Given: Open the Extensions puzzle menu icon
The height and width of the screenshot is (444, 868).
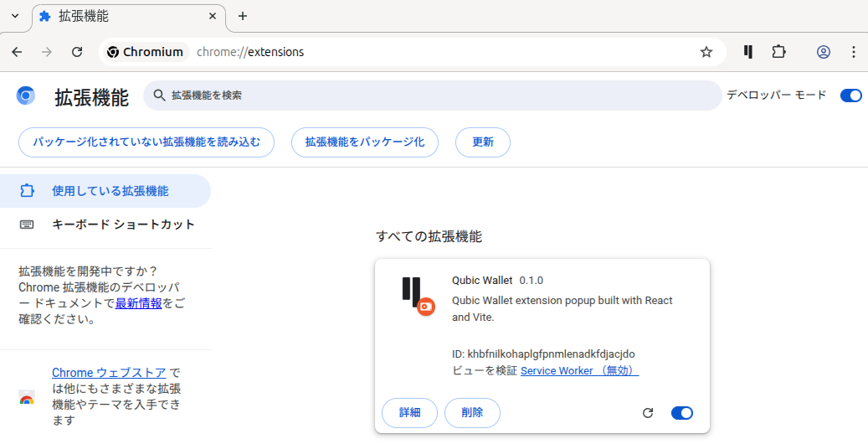Looking at the screenshot, I should 778,52.
